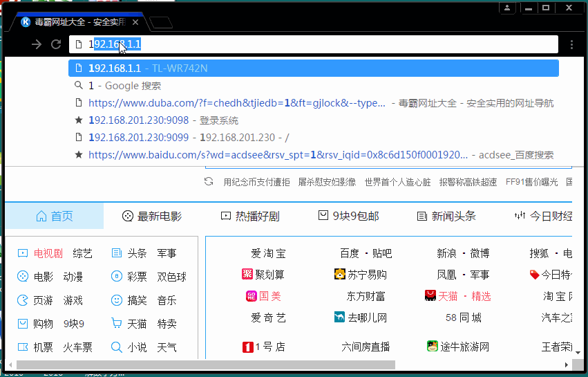Click the 今日特卖 red tag icon

(534, 275)
